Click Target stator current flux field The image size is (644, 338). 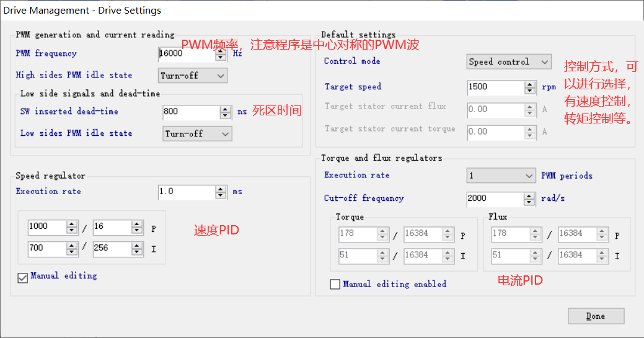click(x=496, y=110)
